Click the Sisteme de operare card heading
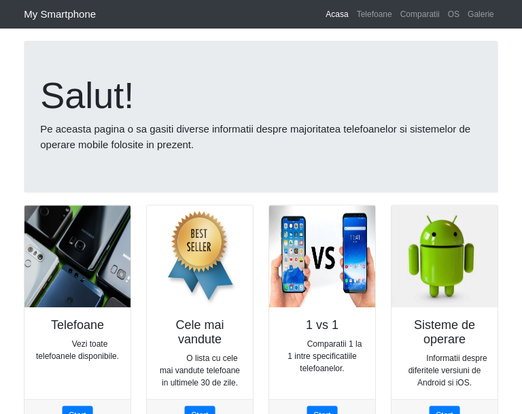The height and width of the screenshot is (414, 522). (444, 332)
